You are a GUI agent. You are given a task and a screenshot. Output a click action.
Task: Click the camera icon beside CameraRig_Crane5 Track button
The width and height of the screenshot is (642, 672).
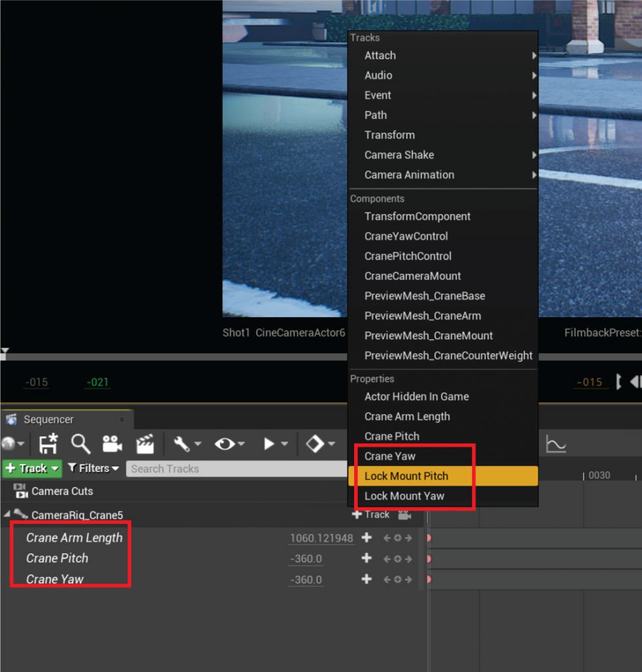pos(404,515)
